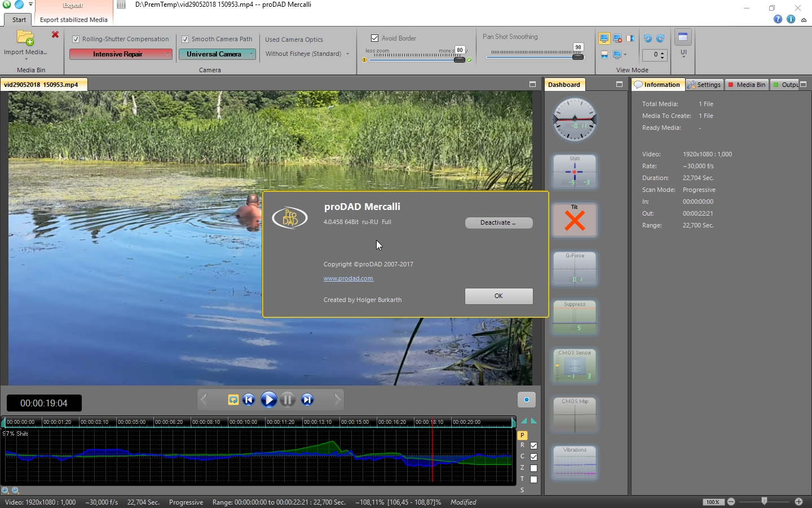
Task: Uncheck Rolling-Shutter Compensation checkbox
Action: point(76,40)
